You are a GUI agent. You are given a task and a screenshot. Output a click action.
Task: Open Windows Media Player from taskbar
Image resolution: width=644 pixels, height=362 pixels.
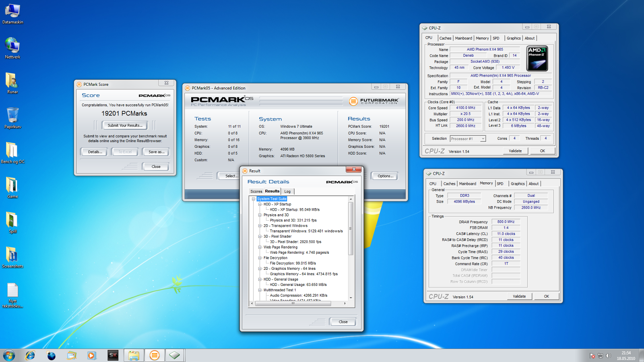pos(92,355)
